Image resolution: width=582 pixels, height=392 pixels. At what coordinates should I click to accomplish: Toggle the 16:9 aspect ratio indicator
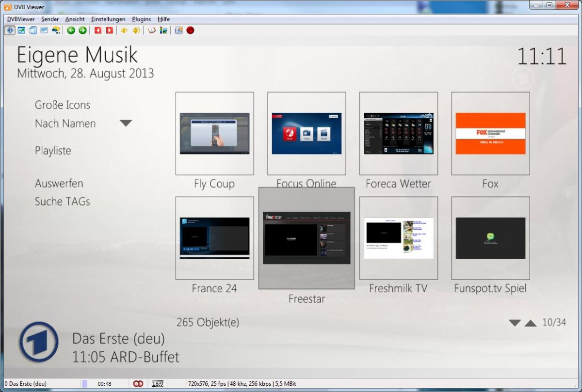coord(158,384)
